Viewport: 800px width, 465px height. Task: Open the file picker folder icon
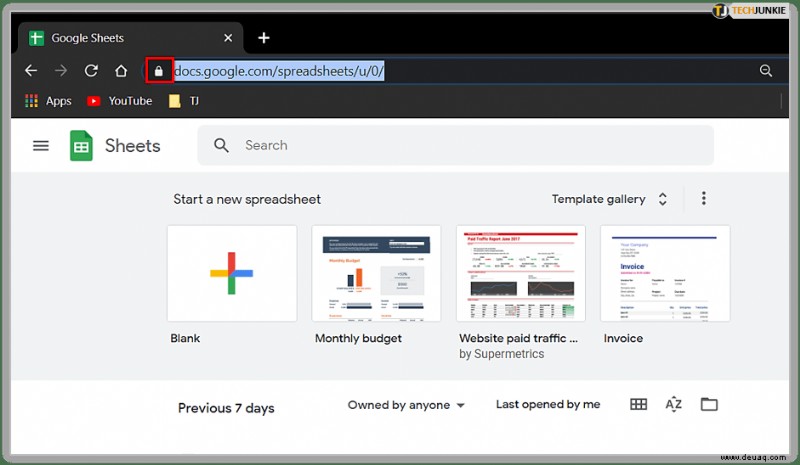coord(709,404)
